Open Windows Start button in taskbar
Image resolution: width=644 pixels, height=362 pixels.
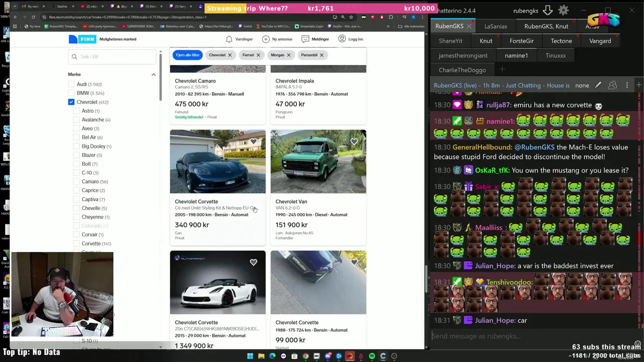pos(250,356)
